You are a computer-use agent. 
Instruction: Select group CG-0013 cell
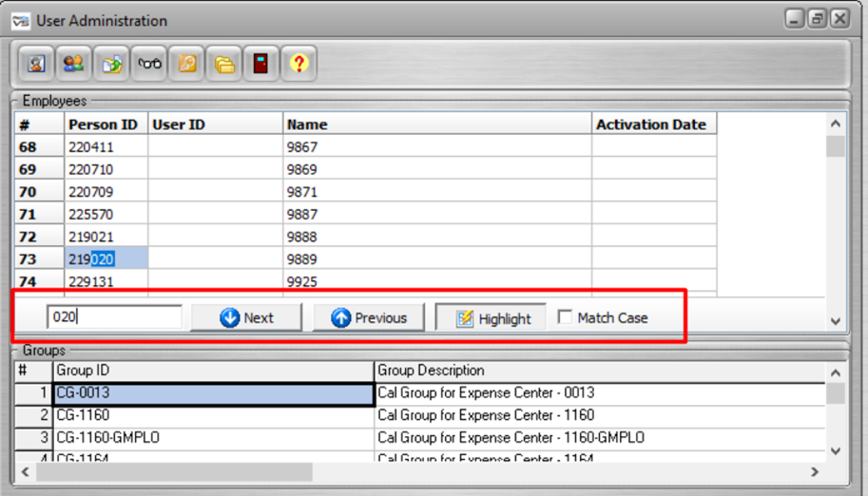coord(214,393)
